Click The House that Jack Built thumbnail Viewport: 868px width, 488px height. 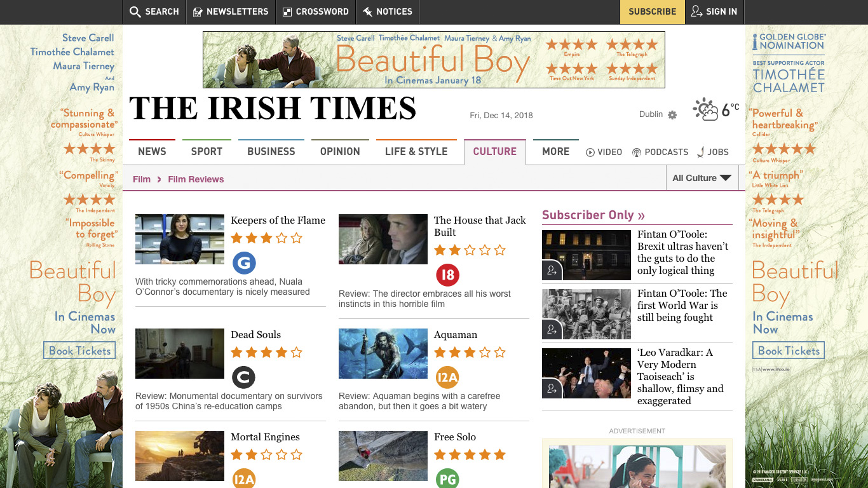[x=383, y=239]
